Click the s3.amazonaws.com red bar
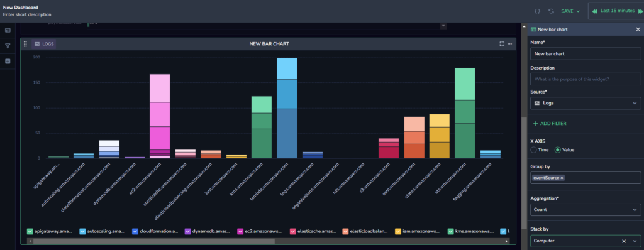Image resolution: width=644 pixels, height=250 pixels. (389, 148)
